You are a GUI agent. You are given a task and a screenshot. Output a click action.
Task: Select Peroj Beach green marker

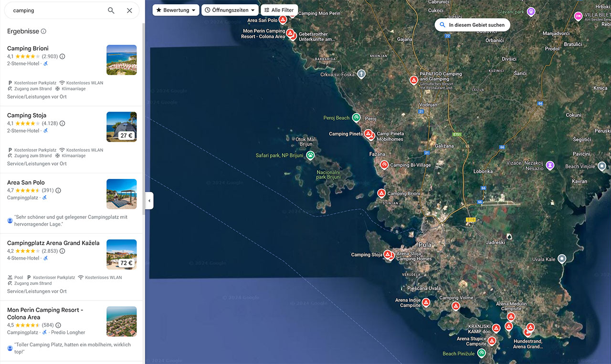click(x=356, y=117)
